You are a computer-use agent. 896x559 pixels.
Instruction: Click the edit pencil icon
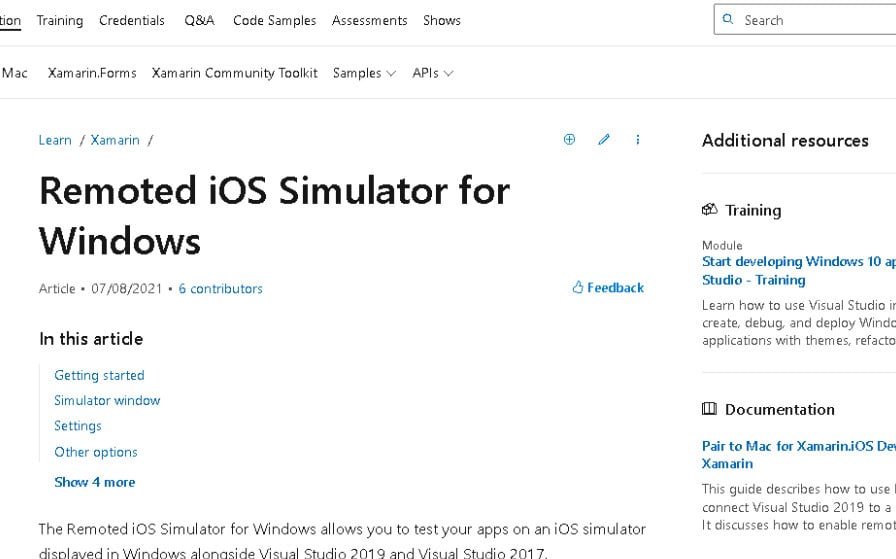(x=603, y=139)
